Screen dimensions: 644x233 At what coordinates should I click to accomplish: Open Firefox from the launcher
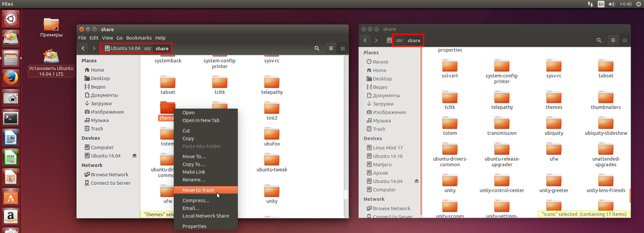[x=11, y=78]
